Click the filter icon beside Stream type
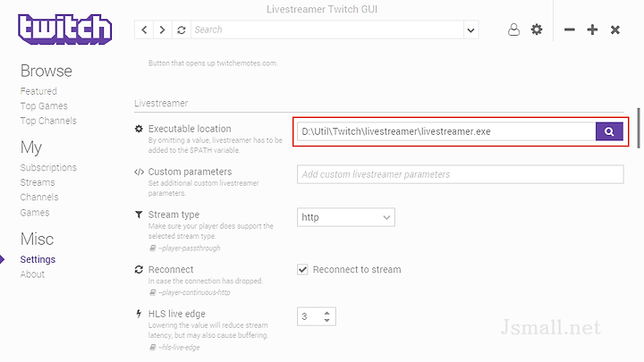This screenshot has height=362, width=644. pyautogui.click(x=139, y=215)
